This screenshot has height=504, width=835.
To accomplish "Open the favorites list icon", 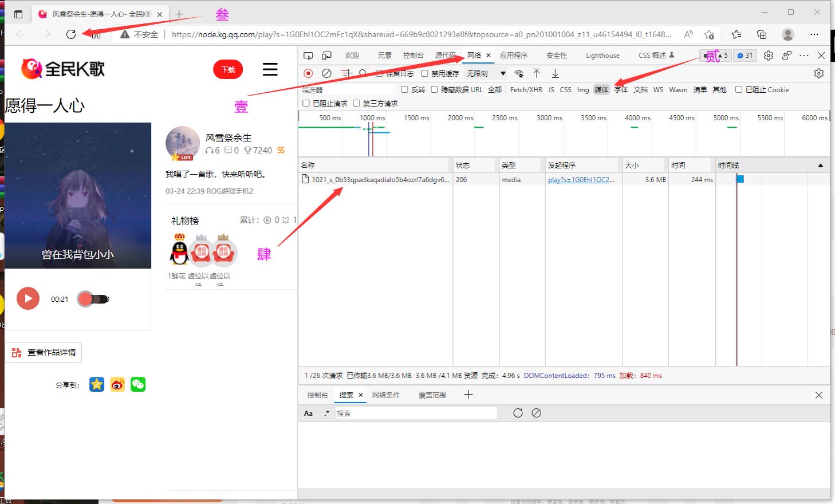I will coord(736,34).
